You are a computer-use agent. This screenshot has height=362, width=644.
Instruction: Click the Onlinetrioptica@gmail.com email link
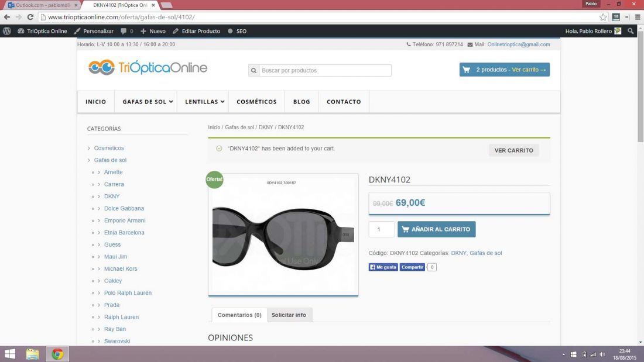point(518,44)
